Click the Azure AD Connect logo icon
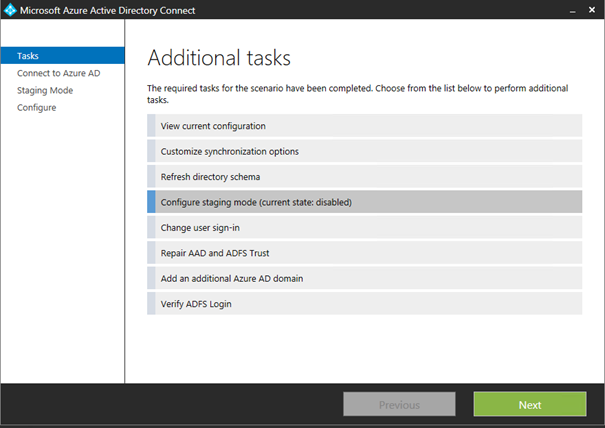605x428 pixels. coord(10,10)
